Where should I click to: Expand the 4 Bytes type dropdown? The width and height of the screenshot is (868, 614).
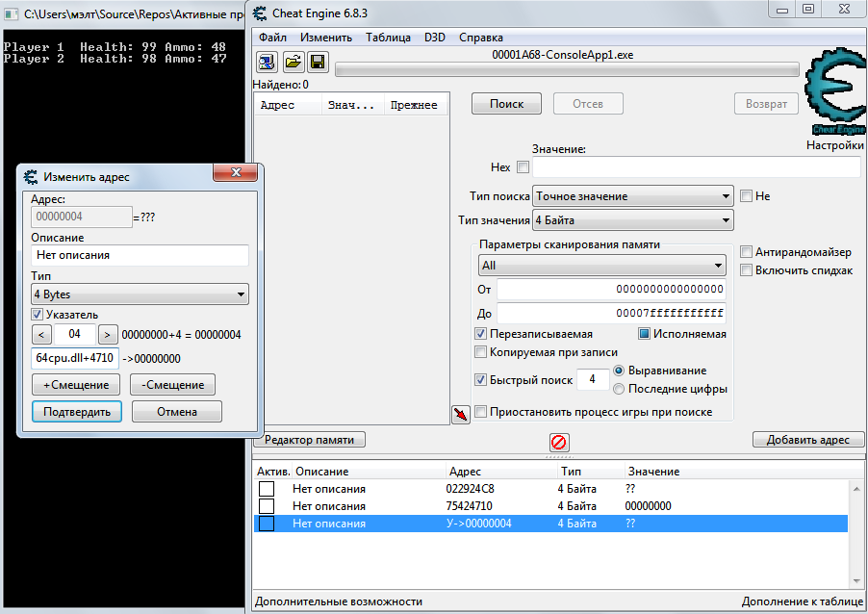coord(140,294)
